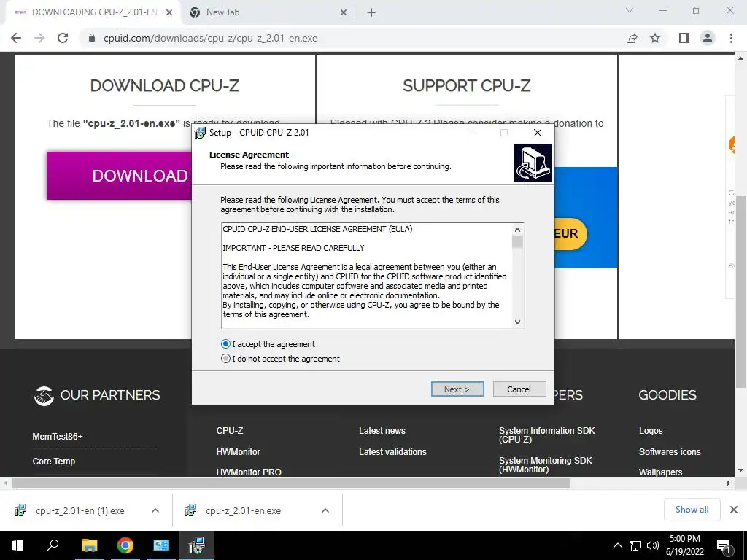
Task: Open Latest validations link
Action: point(392,451)
